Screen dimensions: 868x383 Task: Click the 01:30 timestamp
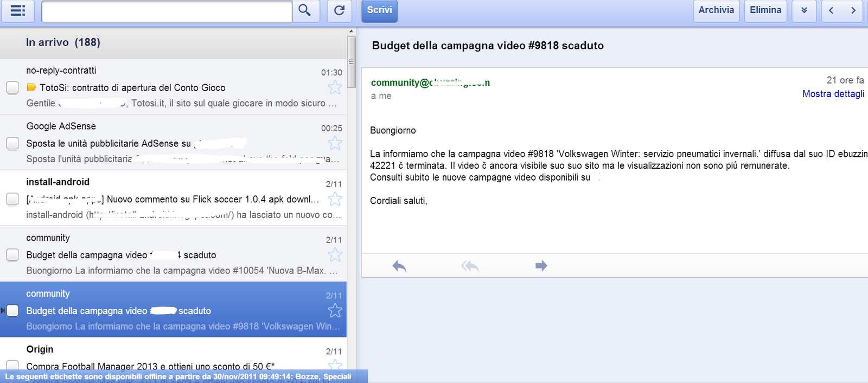(331, 73)
